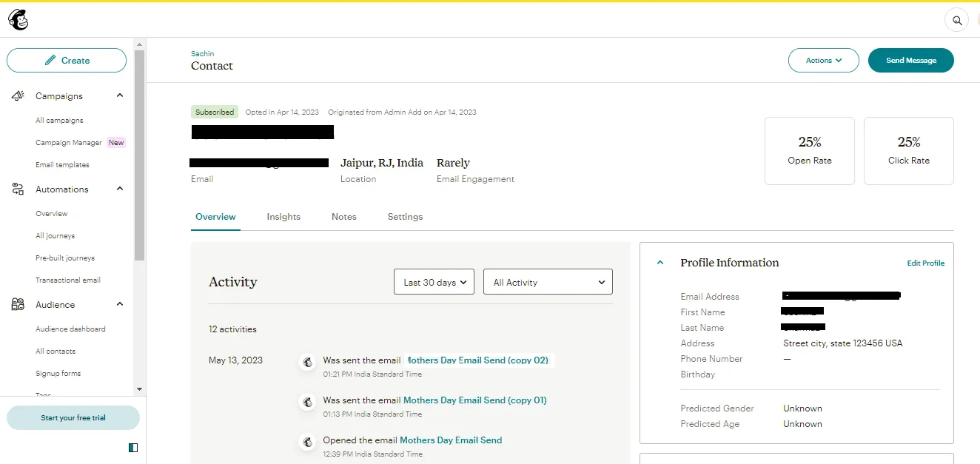This screenshot has height=464, width=980.
Task: Click the pencil icon on the Create button
Action: (50, 61)
